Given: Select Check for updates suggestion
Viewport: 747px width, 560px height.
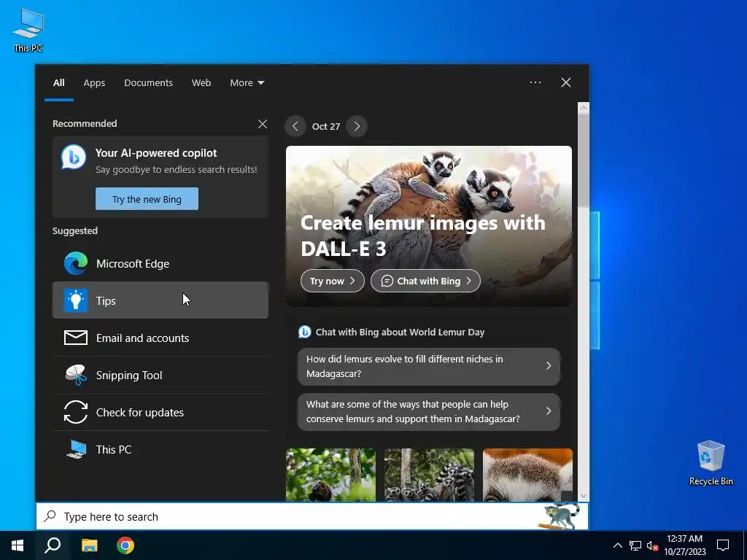Looking at the screenshot, I should point(160,412).
